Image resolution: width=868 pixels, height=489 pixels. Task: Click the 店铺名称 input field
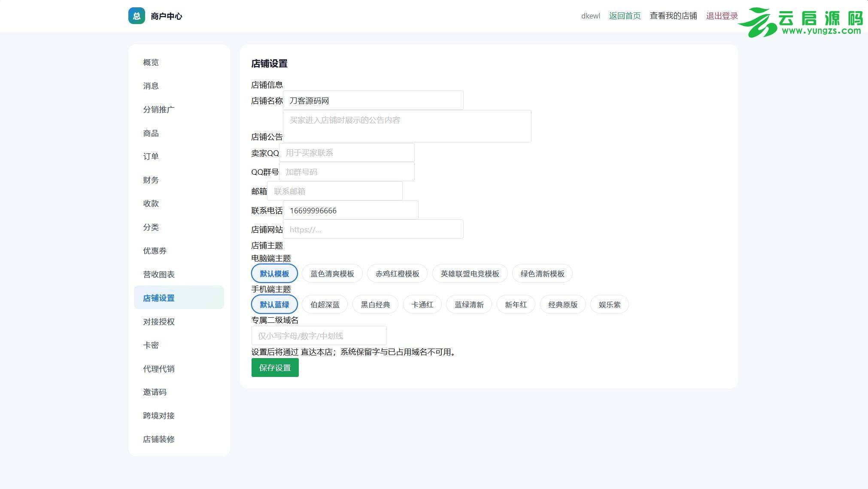click(373, 100)
